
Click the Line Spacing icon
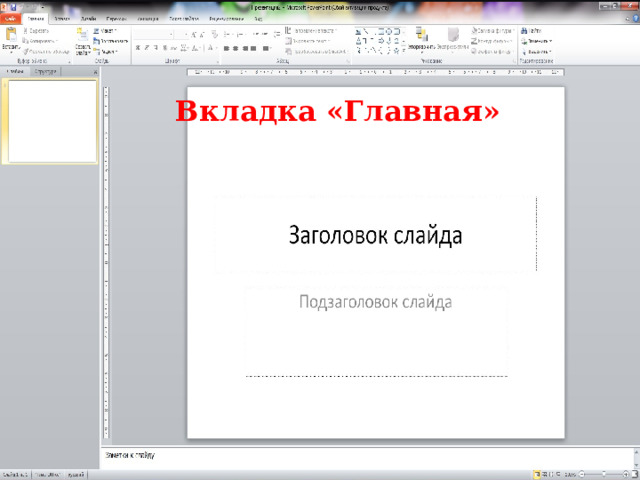click(x=278, y=35)
